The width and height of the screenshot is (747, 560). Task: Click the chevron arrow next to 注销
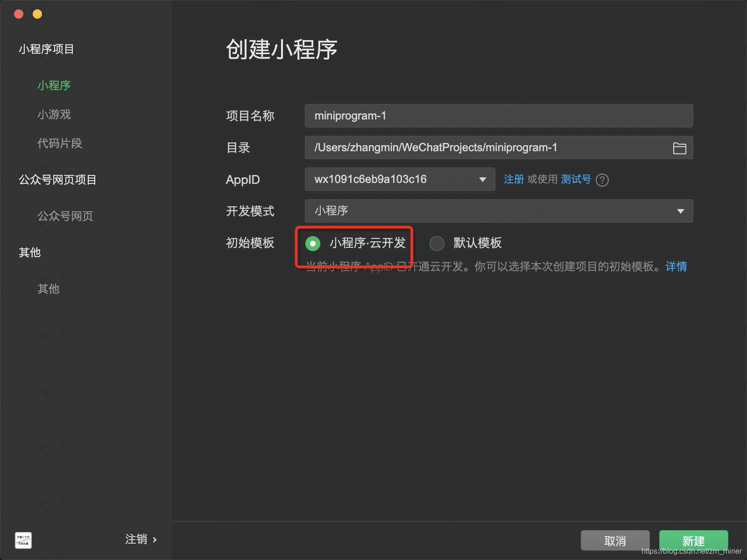(155, 540)
